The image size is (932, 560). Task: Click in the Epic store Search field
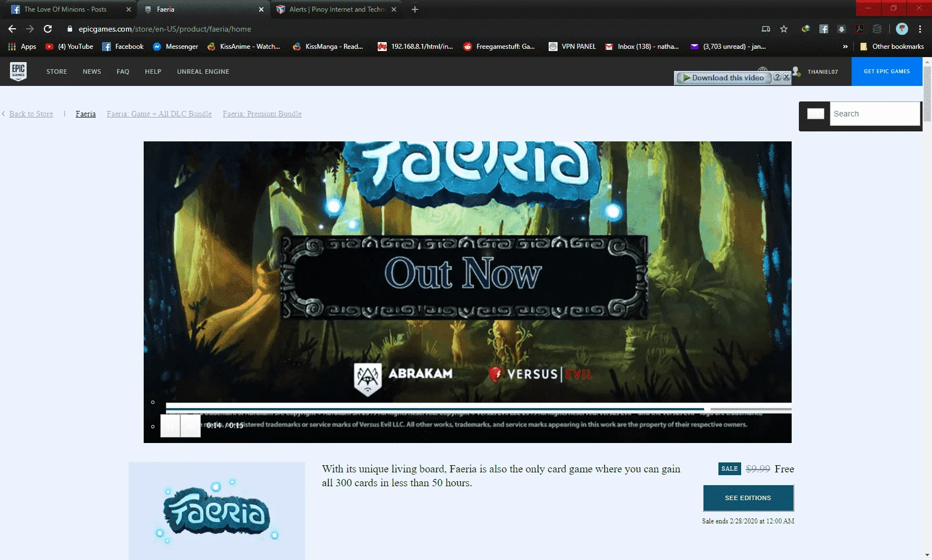pos(875,114)
